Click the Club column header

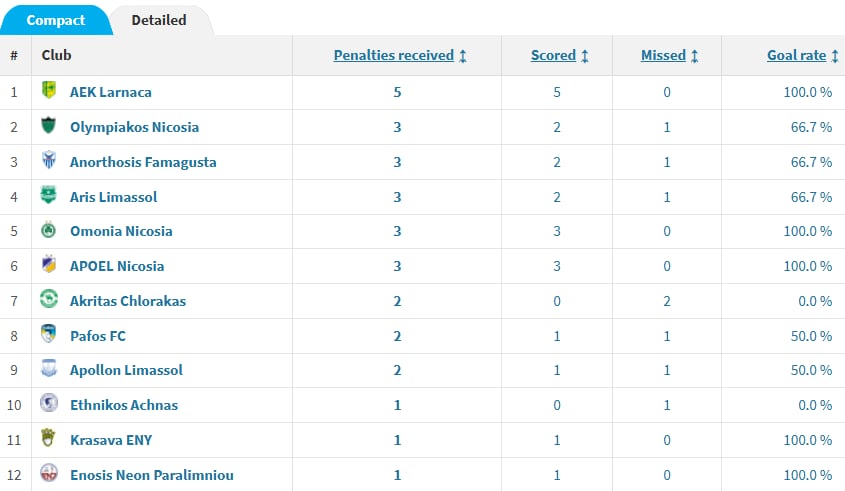(57, 56)
